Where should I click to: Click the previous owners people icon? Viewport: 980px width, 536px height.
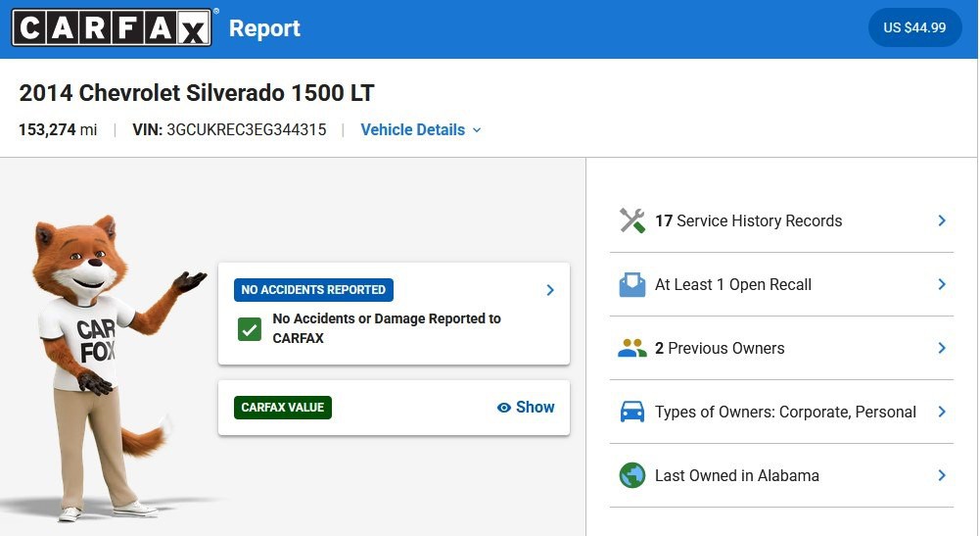click(631, 349)
